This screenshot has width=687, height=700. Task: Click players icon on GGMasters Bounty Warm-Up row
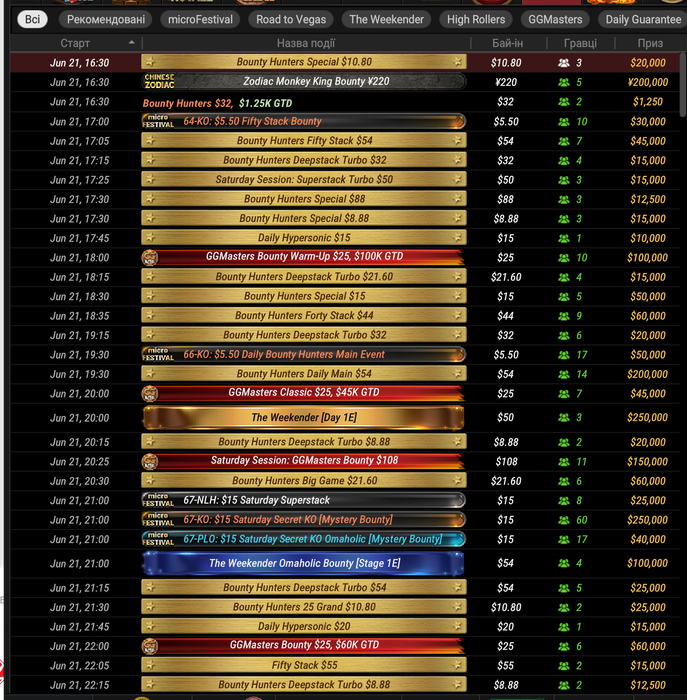[564, 258]
